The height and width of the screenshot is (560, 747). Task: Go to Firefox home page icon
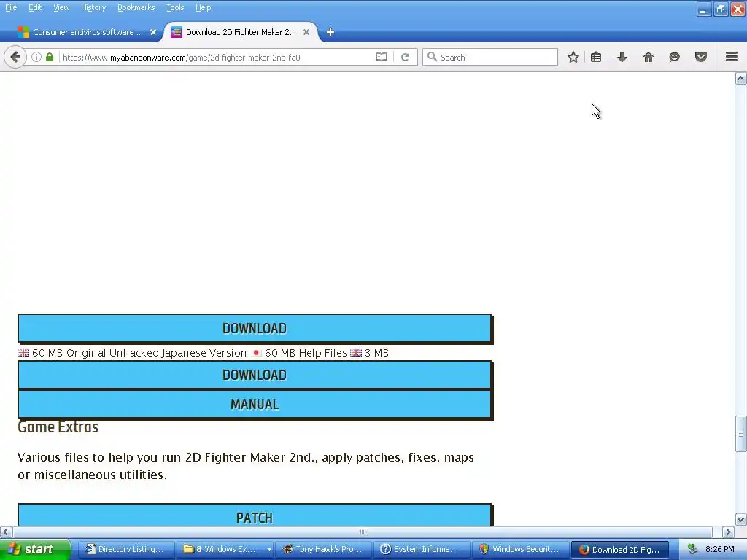[649, 57]
